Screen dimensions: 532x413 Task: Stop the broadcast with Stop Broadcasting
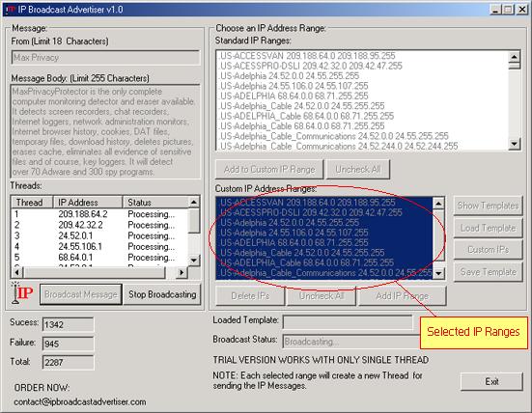162,294
